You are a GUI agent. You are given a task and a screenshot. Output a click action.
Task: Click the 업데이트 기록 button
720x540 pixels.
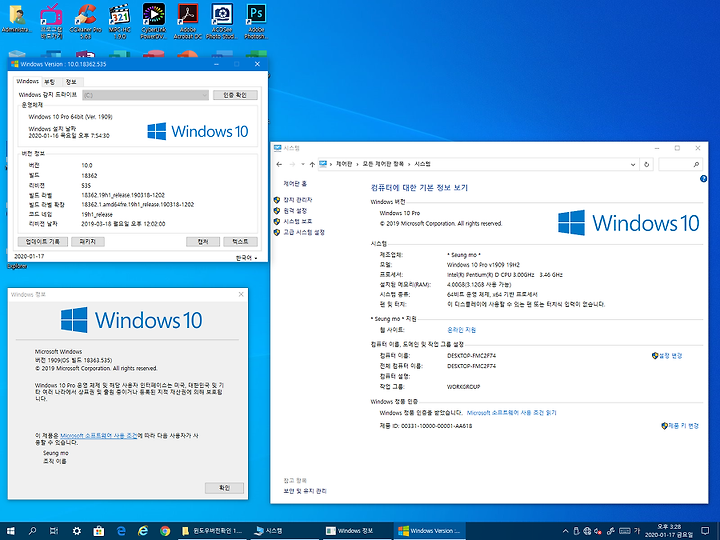[x=43, y=242]
